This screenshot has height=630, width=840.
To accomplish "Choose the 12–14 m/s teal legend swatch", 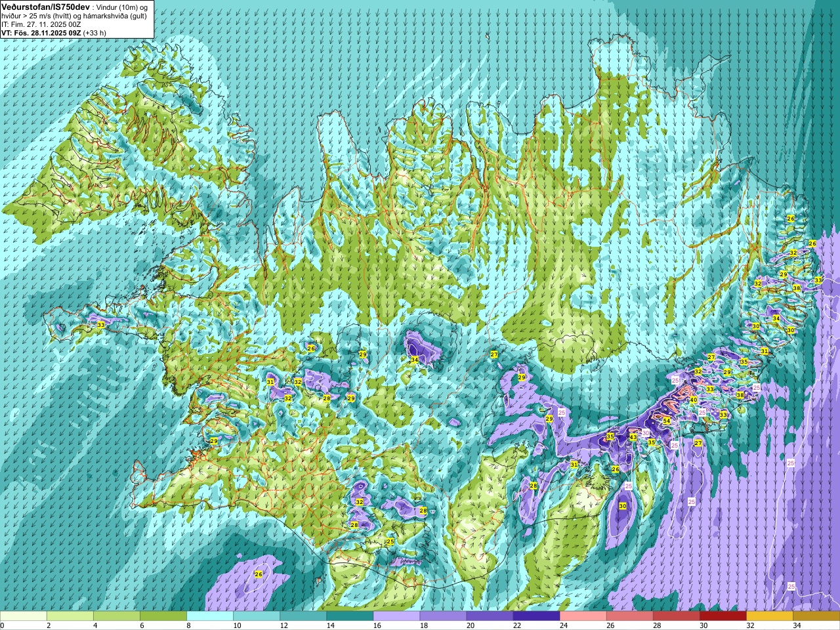I will (303, 616).
